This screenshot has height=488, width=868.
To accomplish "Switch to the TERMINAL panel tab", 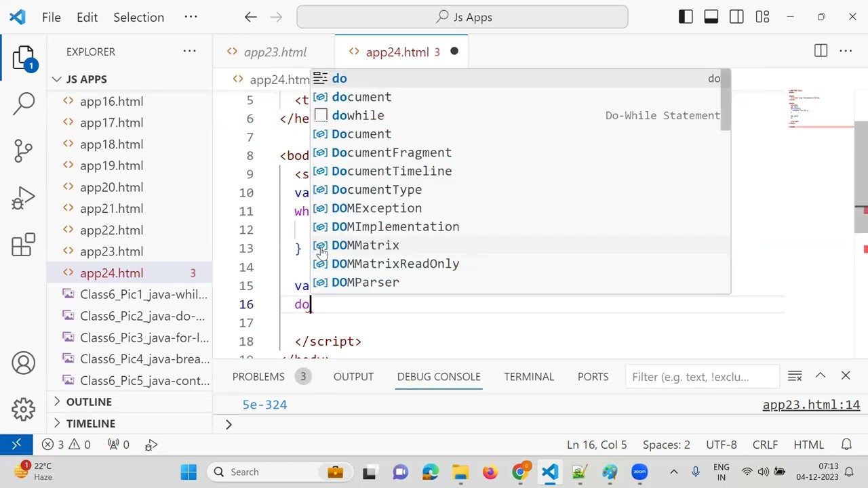I will [529, 377].
